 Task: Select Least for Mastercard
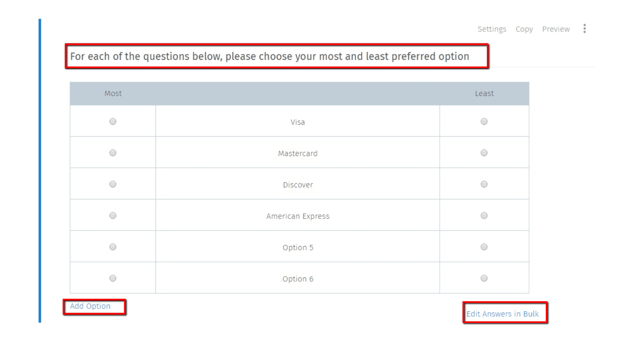[484, 153]
